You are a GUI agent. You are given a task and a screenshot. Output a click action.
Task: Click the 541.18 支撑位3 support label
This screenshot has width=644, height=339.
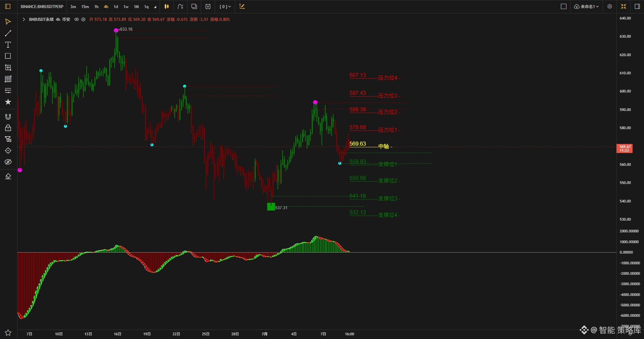(375, 197)
